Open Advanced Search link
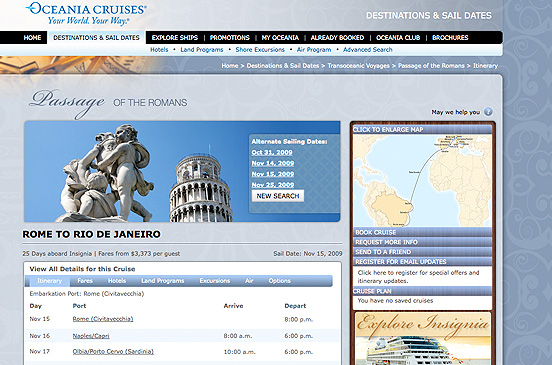Screen dimensions: 552x365 (x=368, y=50)
